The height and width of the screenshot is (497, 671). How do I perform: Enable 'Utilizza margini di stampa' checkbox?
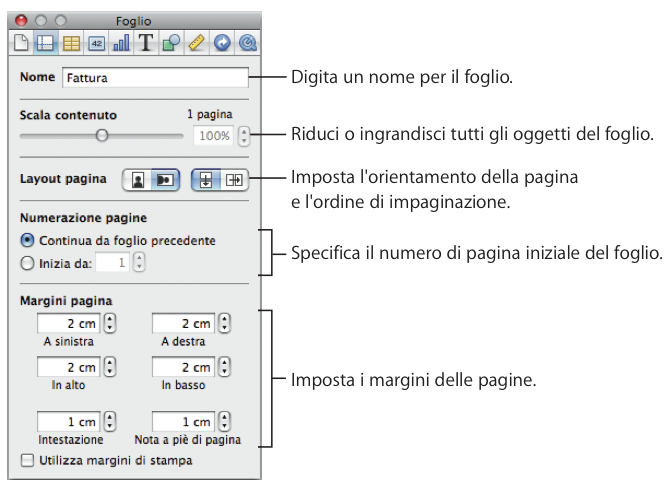coord(27,461)
